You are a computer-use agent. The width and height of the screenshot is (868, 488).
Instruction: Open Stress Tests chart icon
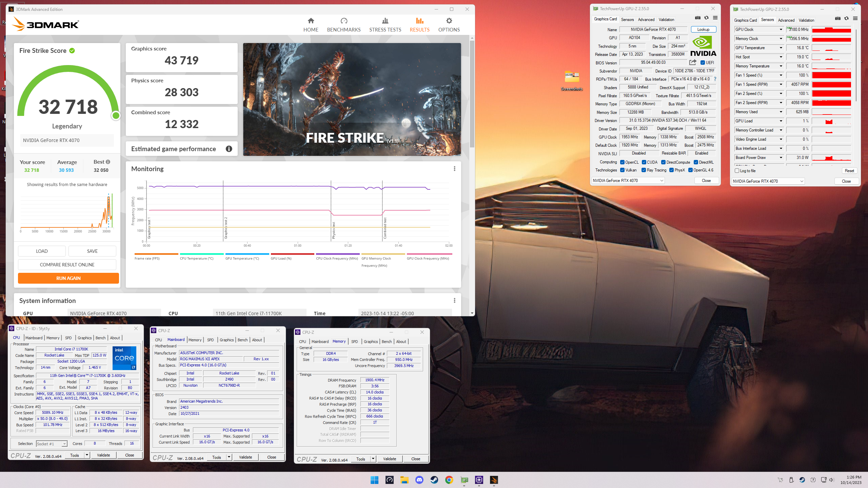click(385, 21)
